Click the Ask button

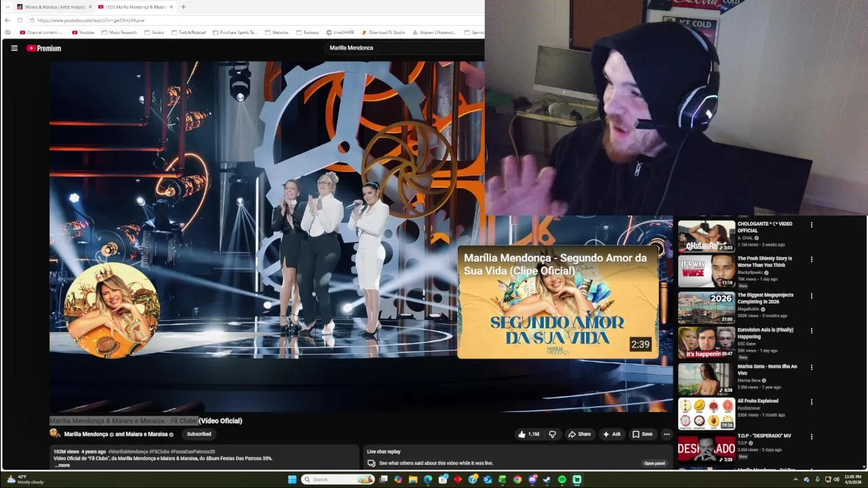tap(611, 434)
